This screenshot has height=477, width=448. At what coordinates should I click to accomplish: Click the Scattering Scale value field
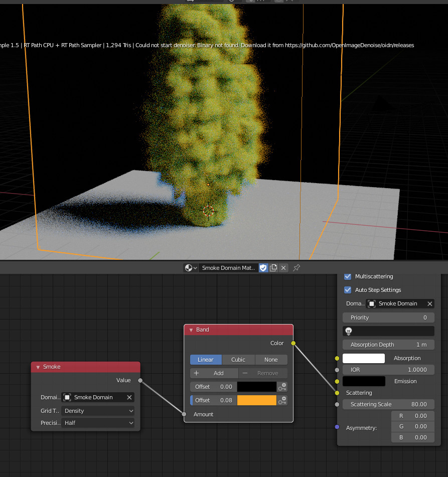click(x=388, y=404)
